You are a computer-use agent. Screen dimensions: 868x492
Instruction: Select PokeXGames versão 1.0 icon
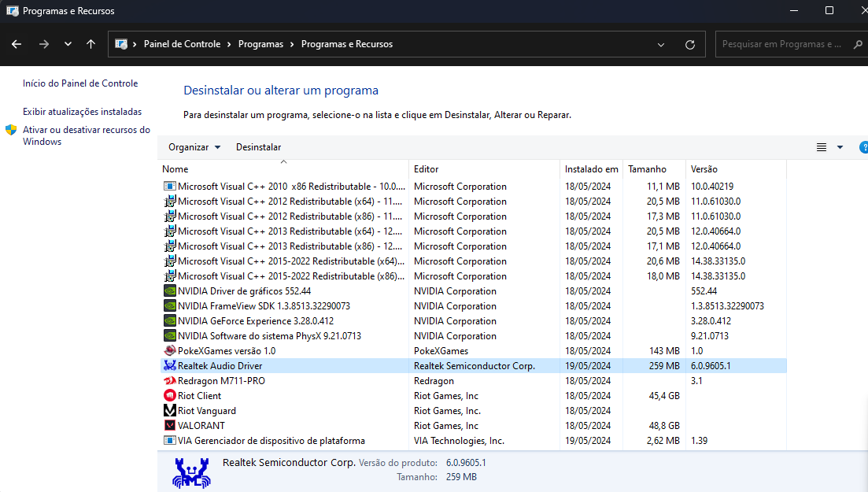[x=170, y=351]
